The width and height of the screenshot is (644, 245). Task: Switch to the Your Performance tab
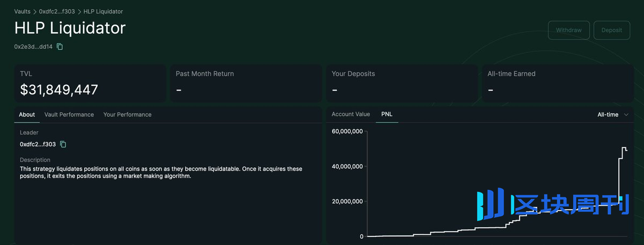(127, 115)
